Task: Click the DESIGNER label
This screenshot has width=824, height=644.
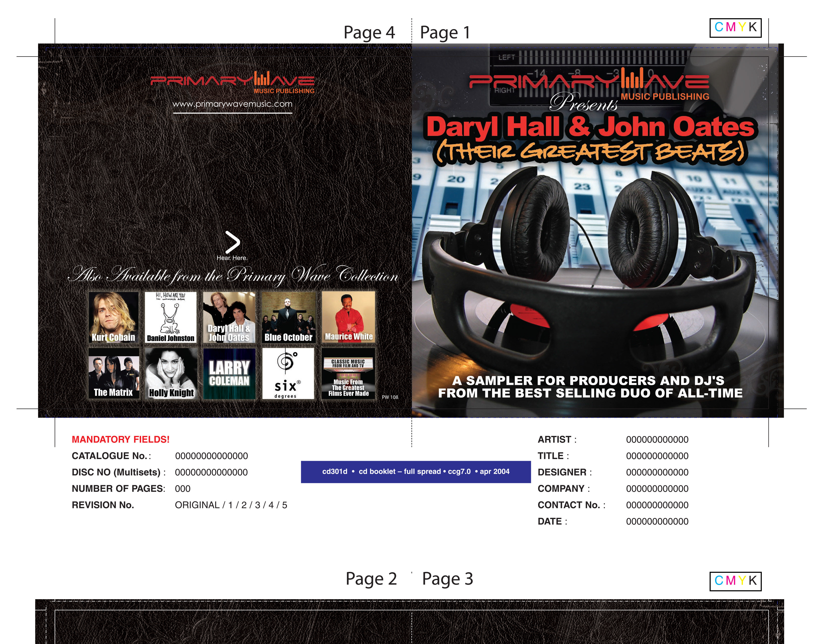Action: [565, 472]
